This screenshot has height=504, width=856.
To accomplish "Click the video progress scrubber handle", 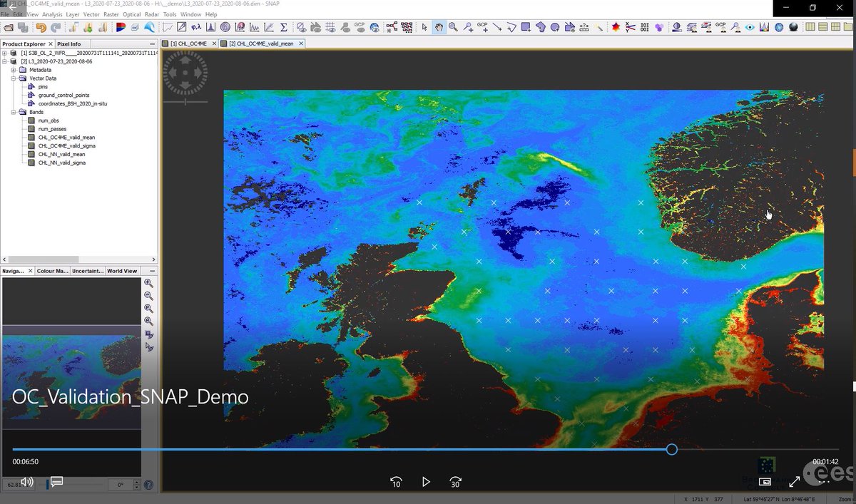I will (x=671, y=449).
